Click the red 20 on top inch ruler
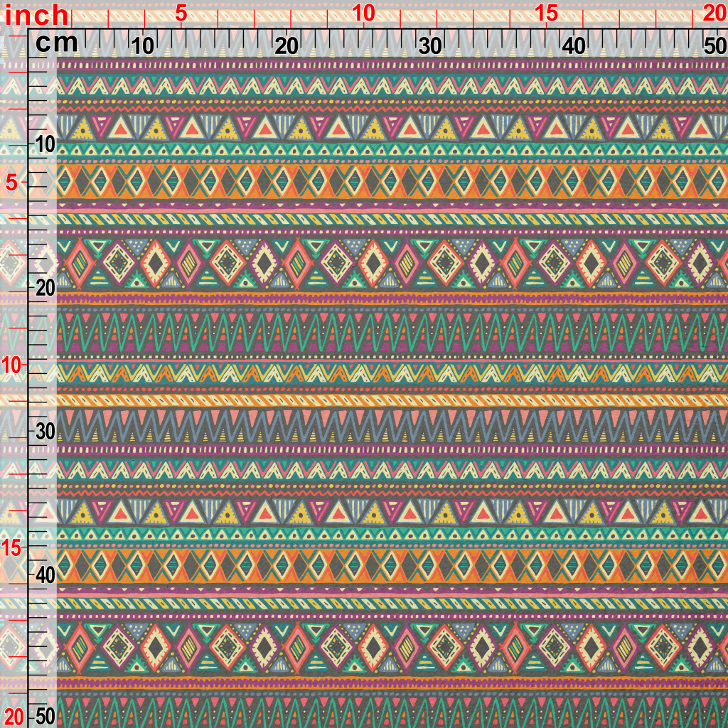Image resolution: width=728 pixels, height=728 pixels. (x=714, y=13)
